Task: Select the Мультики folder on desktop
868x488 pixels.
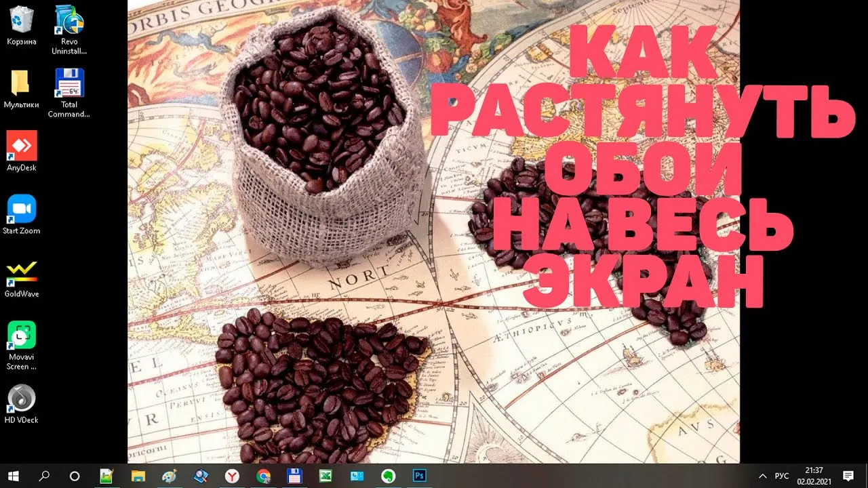Action: click(x=22, y=89)
